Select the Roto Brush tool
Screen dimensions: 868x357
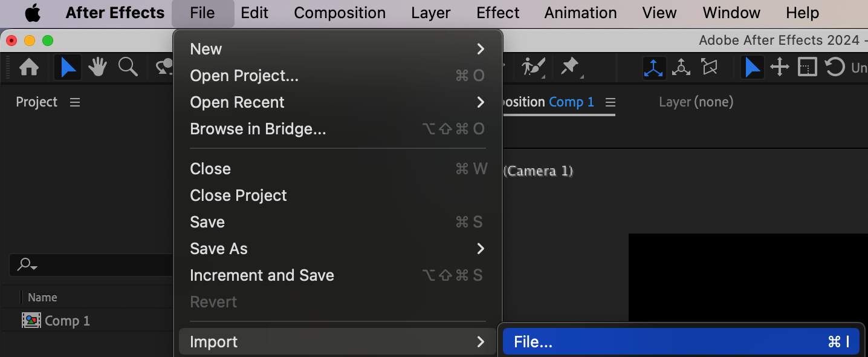click(534, 67)
